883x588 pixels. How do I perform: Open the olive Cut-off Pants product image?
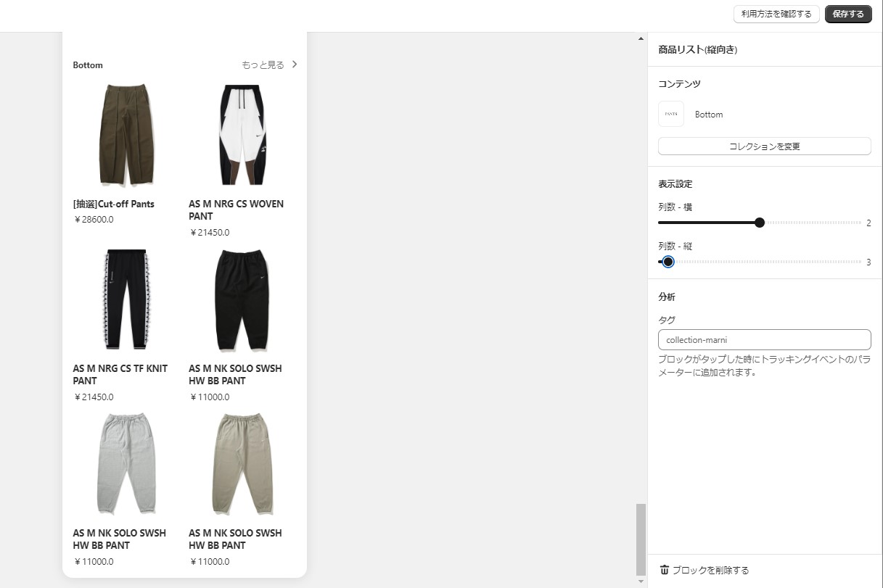[127, 135]
